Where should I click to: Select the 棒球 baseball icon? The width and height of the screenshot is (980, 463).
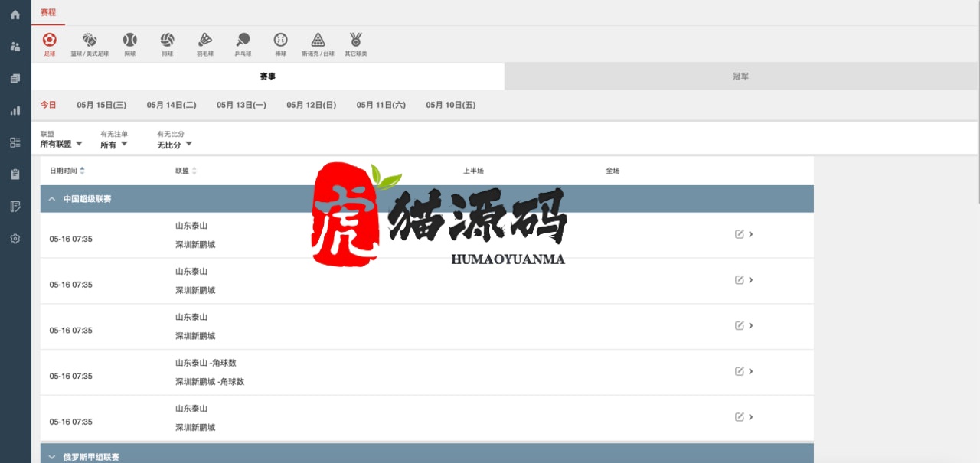coord(281,44)
